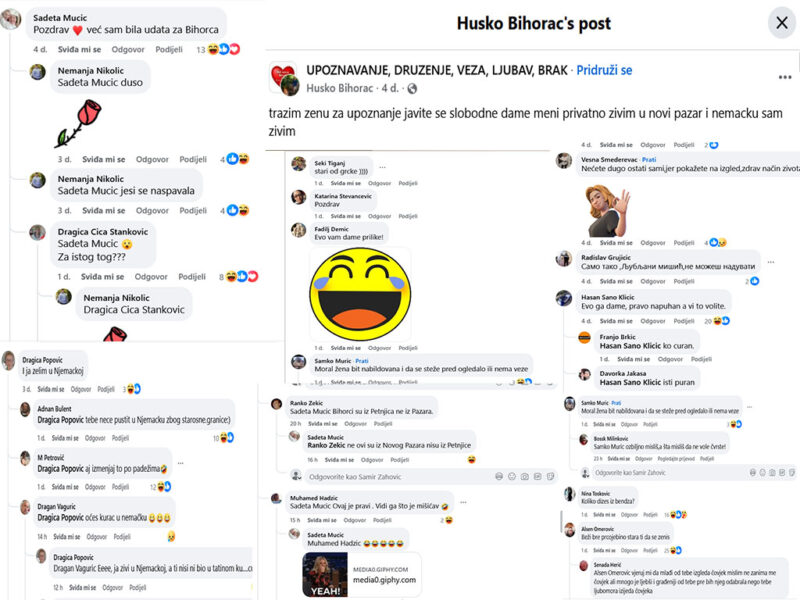
Task: Open Nemanja Nikolic profile avatar by rose sticker
Action: (37, 72)
